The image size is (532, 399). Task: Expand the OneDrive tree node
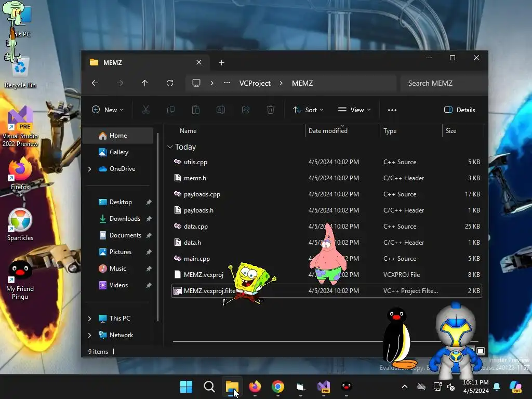pyautogui.click(x=89, y=169)
